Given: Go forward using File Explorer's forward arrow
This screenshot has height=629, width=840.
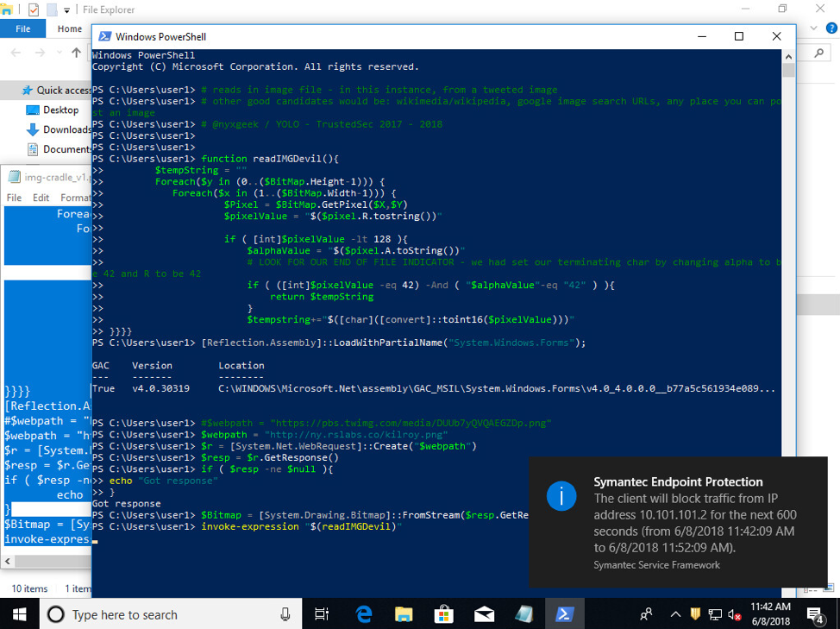Looking at the screenshot, I should (x=41, y=53).
